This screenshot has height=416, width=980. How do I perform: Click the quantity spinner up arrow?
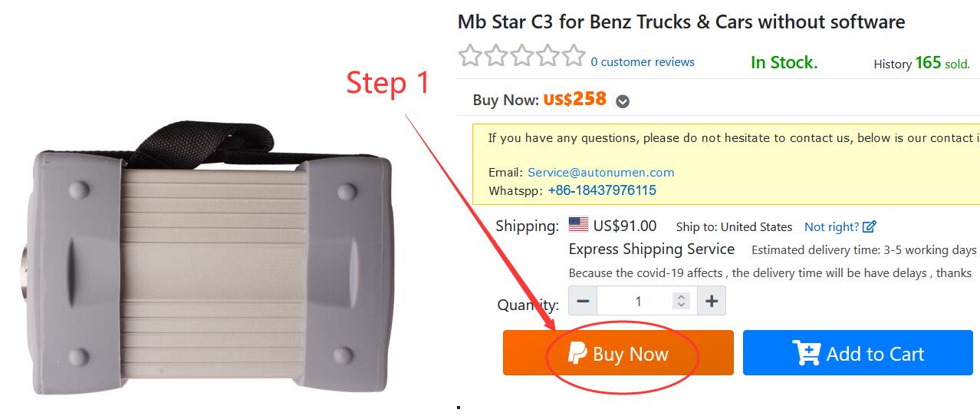point(681,297)
